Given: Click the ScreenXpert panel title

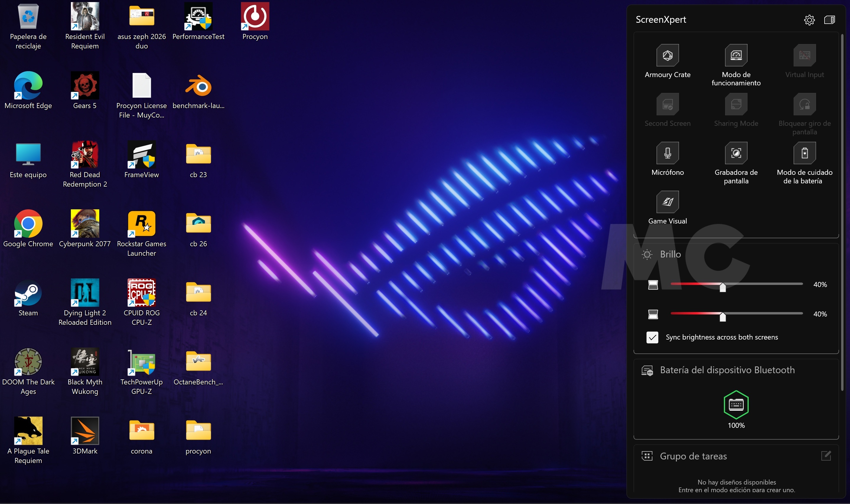Looking at the screenshot, I should tap(660, 20).
